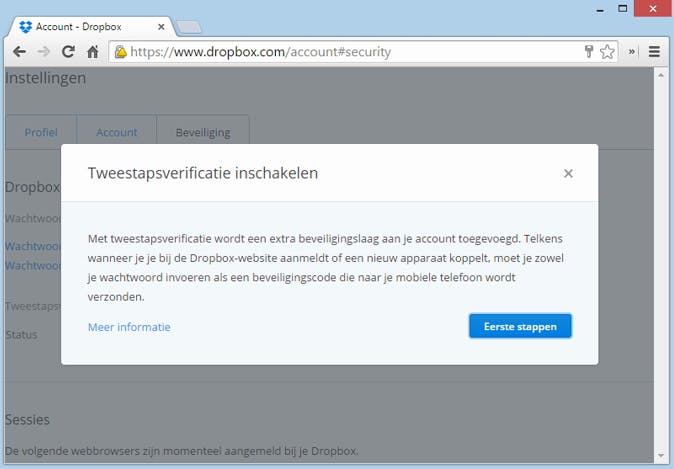Bookmark this page with the star

(x=607, y=52)
